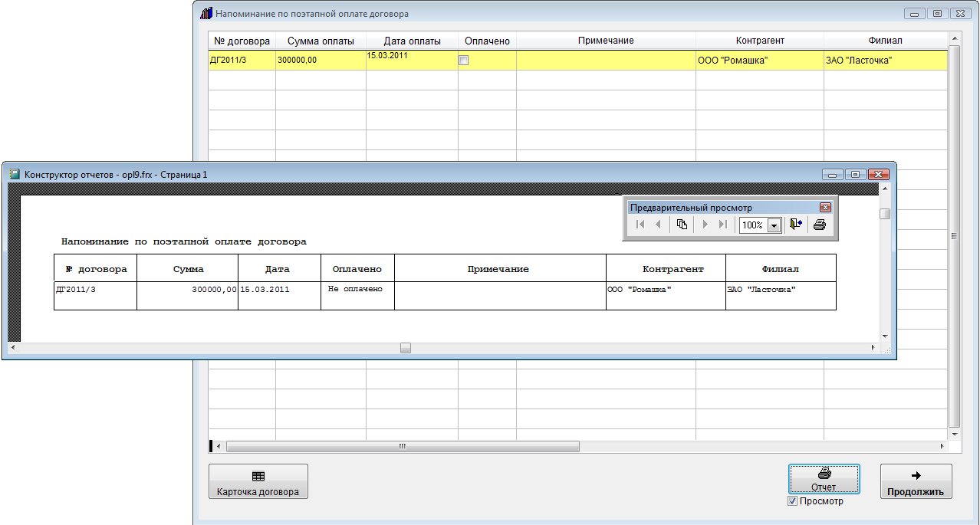
Task: Click the Сумма оплаты column header
Action: (321, 41)
